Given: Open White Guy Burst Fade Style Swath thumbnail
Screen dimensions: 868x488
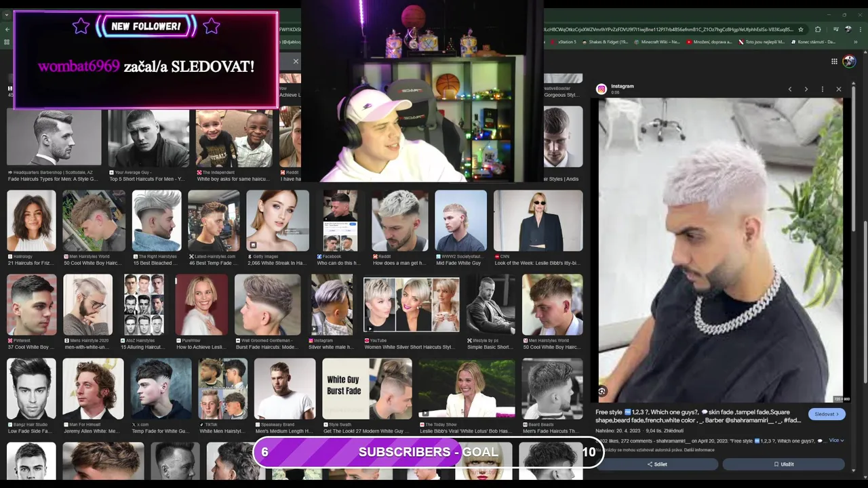Looking at the screenshot, I should (367, 389).
